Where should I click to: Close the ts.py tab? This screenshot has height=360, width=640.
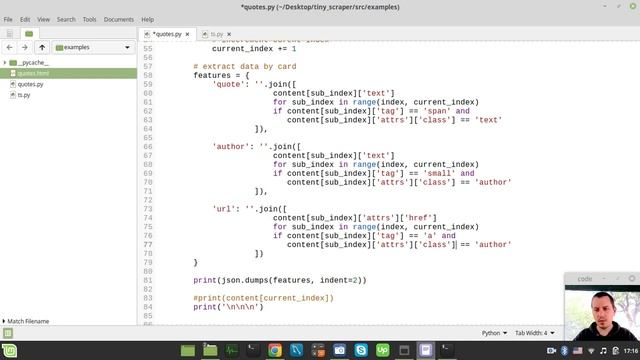click(x=229, y=34)
